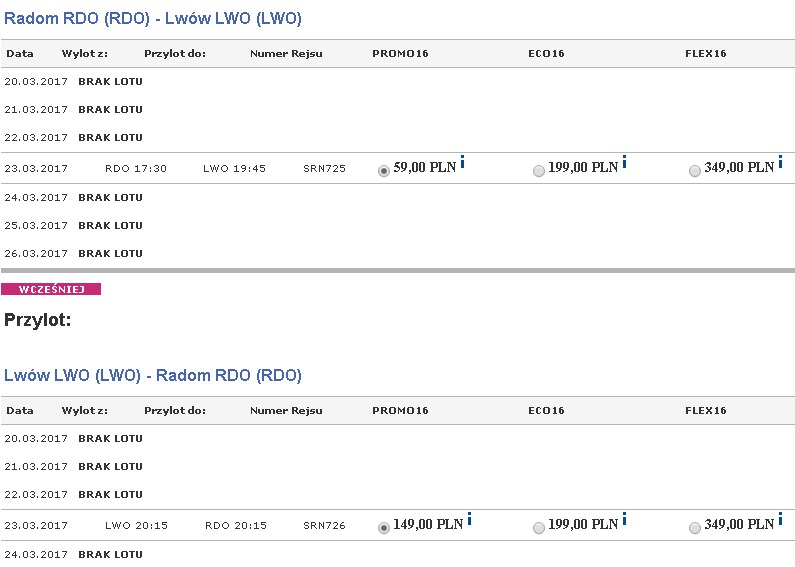
Task: Open info icon for FLEX16 fare on SRN726
Action: tap(780, 519)
